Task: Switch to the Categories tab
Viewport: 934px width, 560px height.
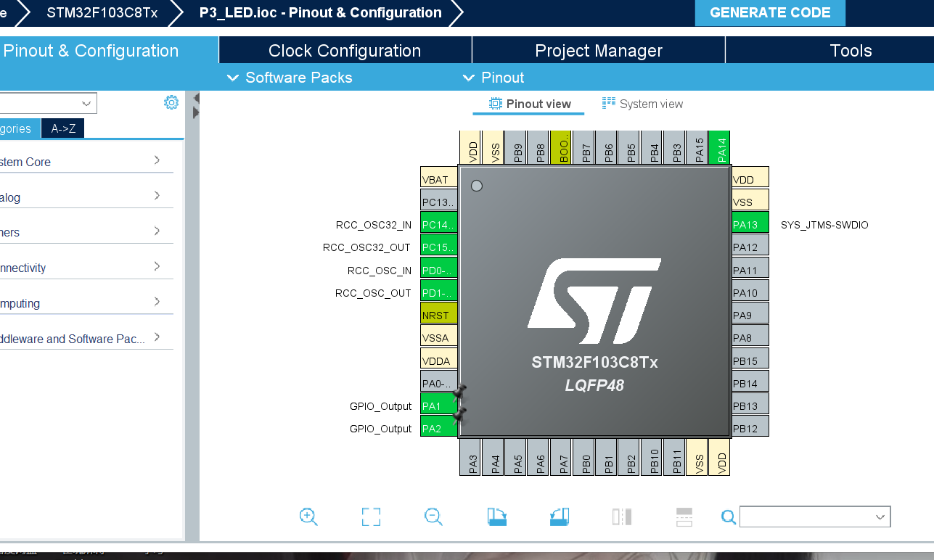Action: tap(20, 128)
